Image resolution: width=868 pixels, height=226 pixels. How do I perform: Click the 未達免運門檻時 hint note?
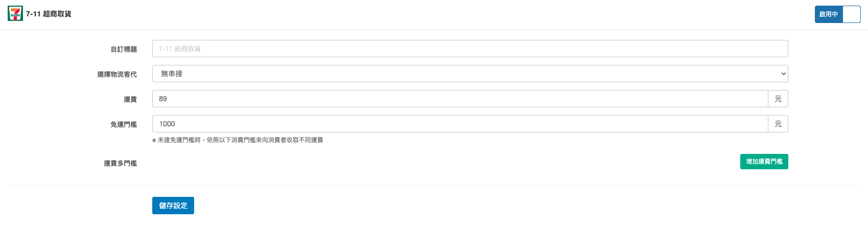point(238,140)
